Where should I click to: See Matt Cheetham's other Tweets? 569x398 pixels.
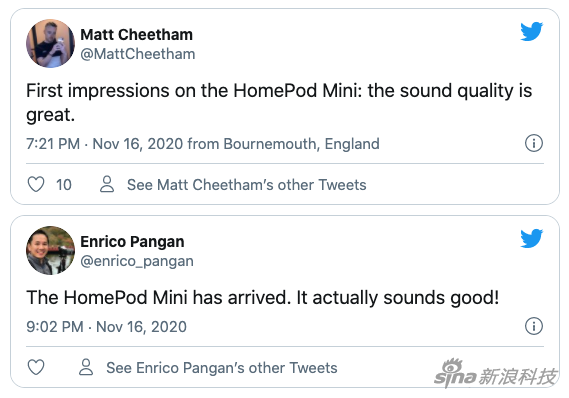tap(247, 185)
